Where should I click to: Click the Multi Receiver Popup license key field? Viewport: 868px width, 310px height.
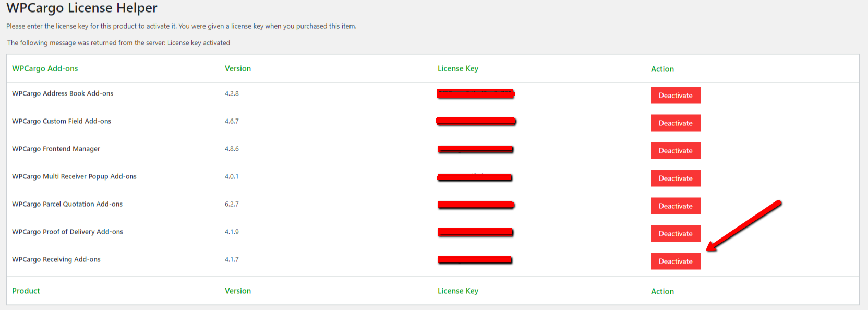474,177
